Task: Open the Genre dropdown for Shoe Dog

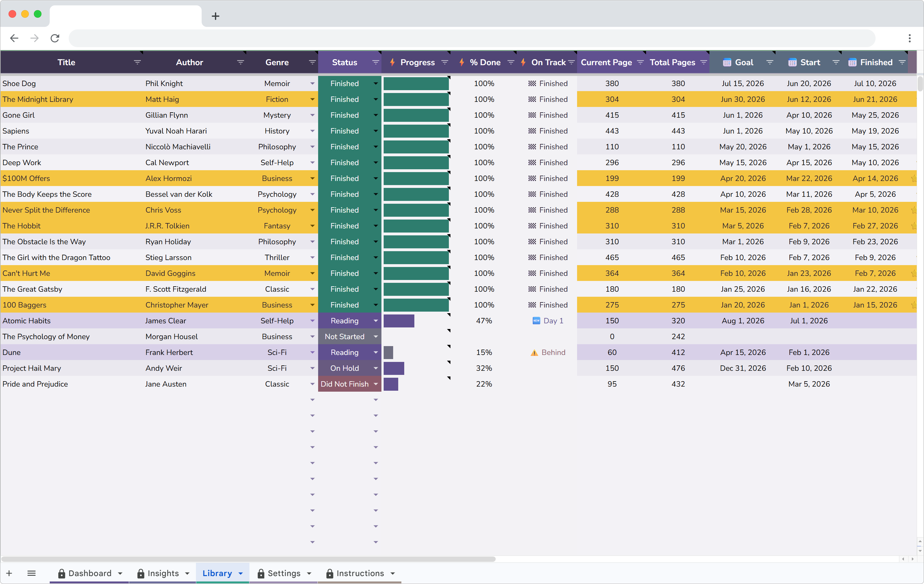Action: (312, 83)
